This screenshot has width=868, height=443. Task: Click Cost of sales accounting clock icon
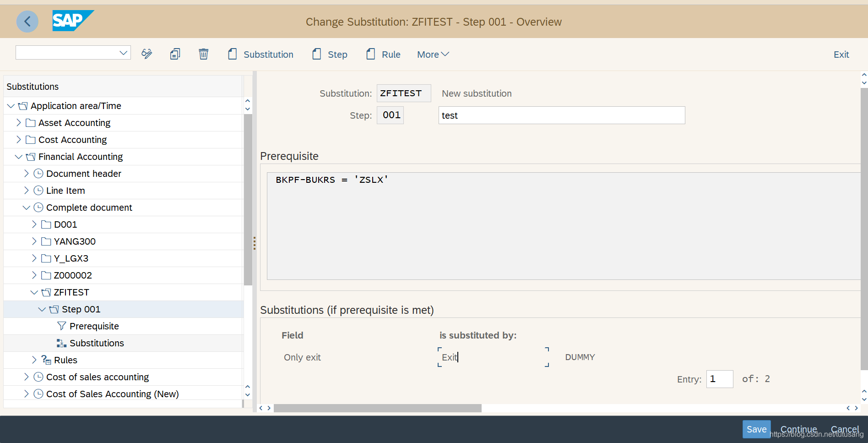(38, 377)
